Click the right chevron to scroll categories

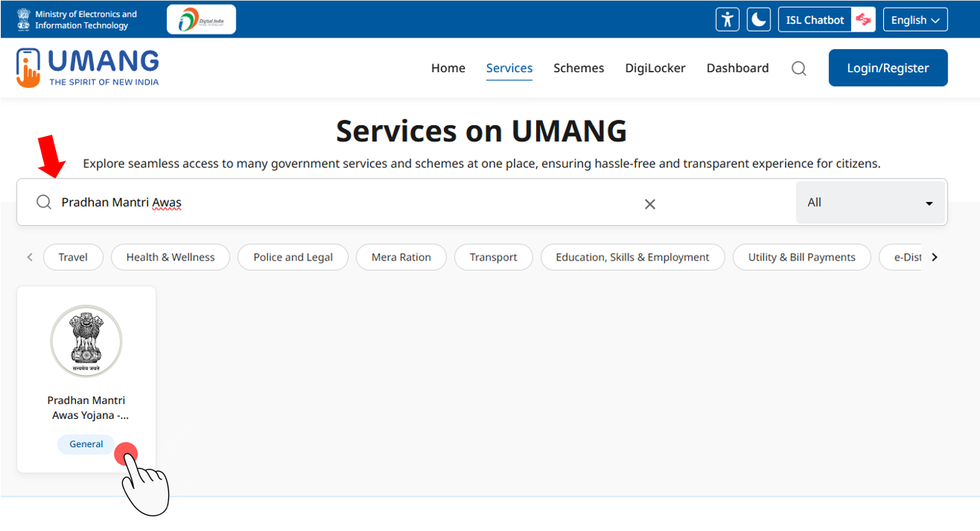tap(935, 257)
